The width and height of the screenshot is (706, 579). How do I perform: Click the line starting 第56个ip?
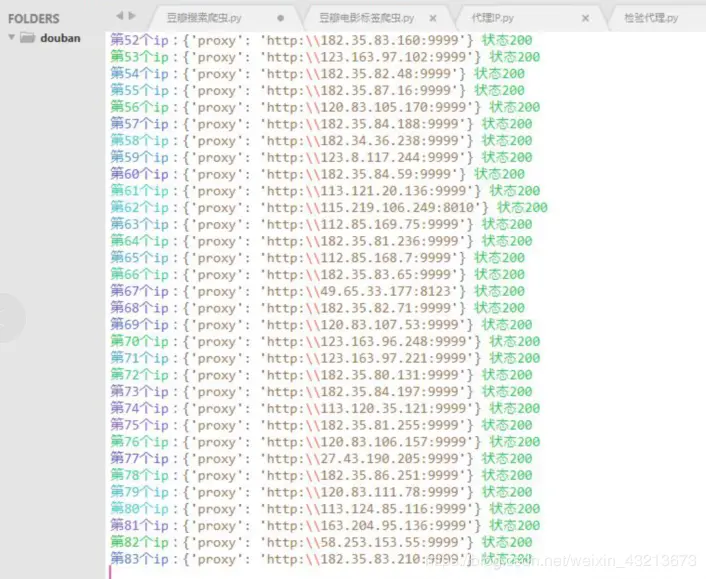click(325, 107)
